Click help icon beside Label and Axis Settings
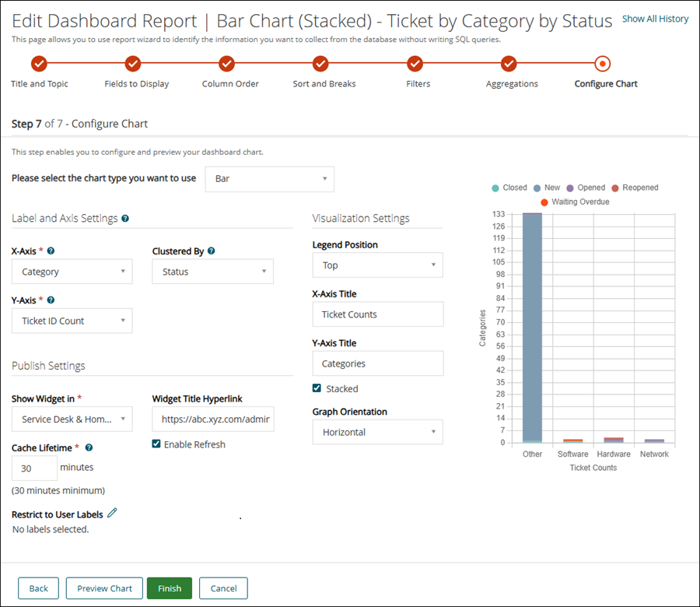 point(125,219)
